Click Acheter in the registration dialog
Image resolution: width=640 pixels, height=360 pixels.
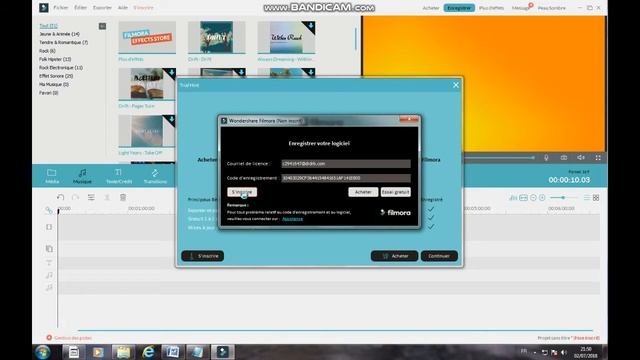click(x=363, y=192)
